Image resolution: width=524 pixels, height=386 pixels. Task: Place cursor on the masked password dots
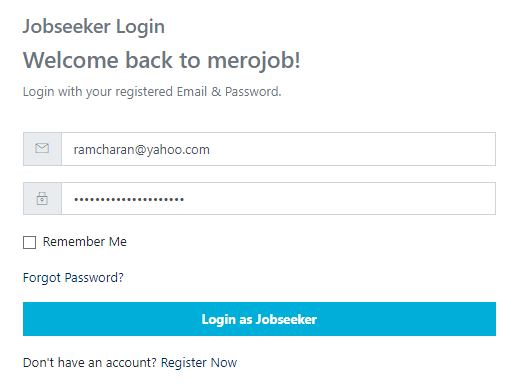[129, 200]
